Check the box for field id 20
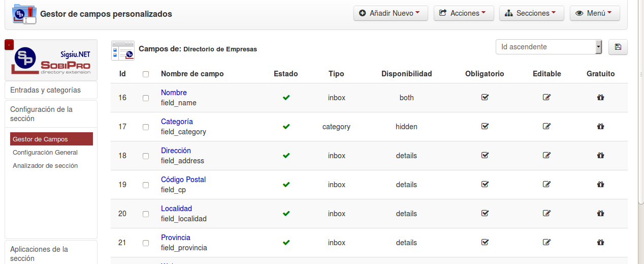 click(146, 214)
